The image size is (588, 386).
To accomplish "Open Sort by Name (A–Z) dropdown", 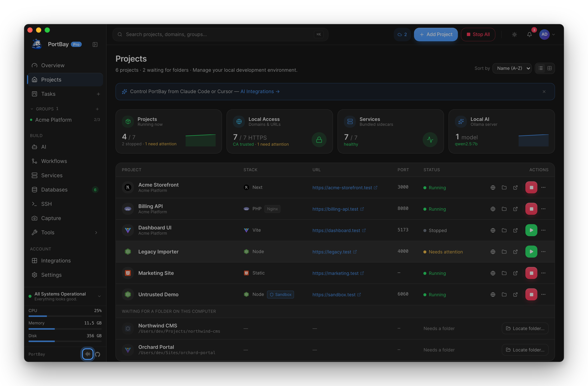I will [x=512, y=68].
